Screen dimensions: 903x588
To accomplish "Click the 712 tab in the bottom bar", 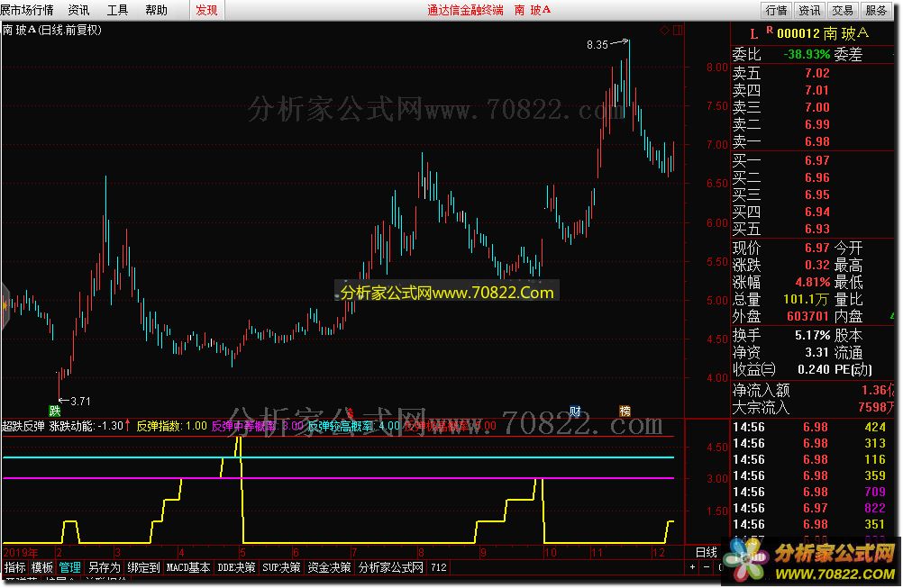I will pos(438,567).
